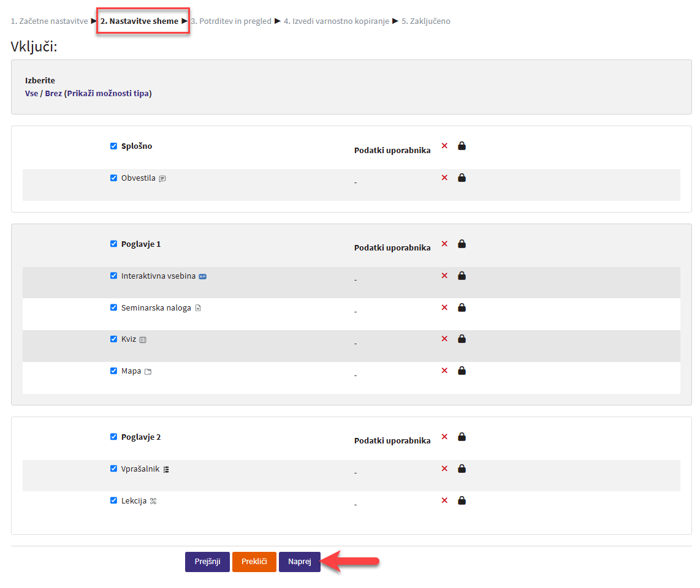Click the red X beside Obvestila
Image resolution: width=700 pixels, height=588 pixels.
(x=444, y=178)
